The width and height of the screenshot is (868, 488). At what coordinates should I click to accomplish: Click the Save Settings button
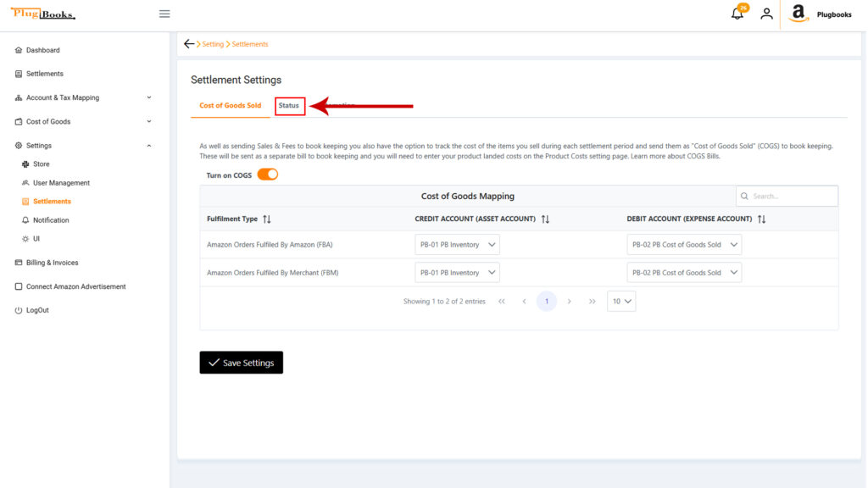tap(241, 362)
